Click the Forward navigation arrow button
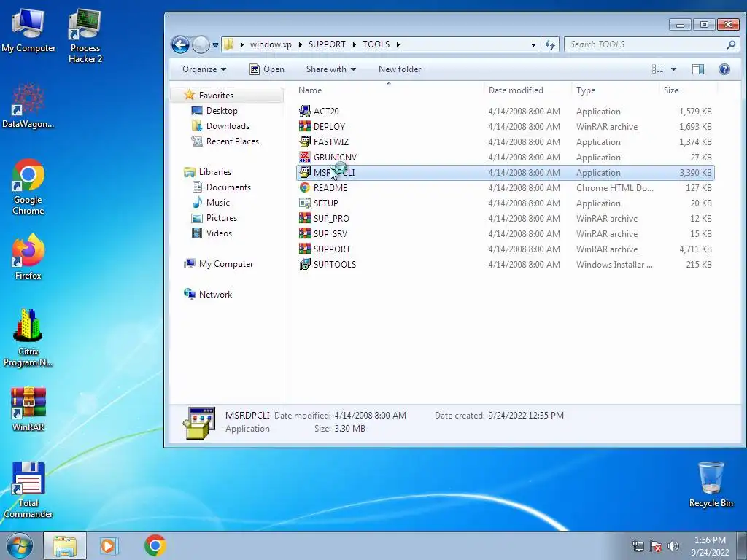Viewport: 747px width, 560px height. click(x=201, y=44)
